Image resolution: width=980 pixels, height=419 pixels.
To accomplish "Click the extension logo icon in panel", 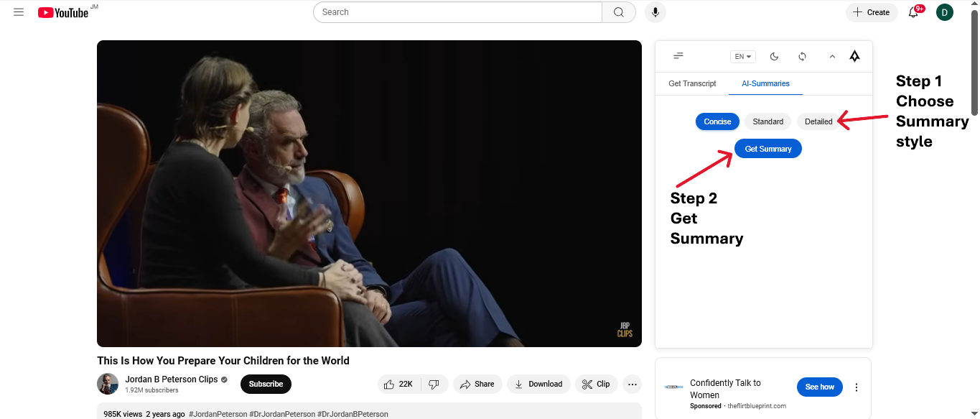I will click(854, 56).
